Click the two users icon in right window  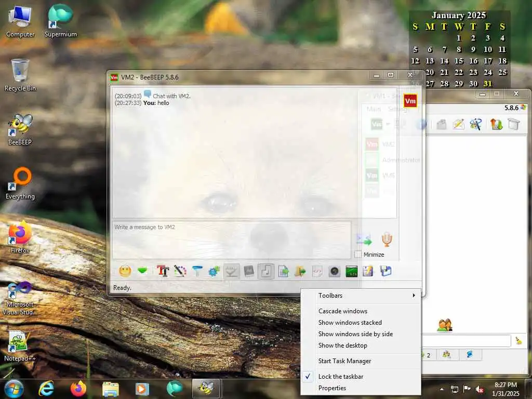(445, 325)
